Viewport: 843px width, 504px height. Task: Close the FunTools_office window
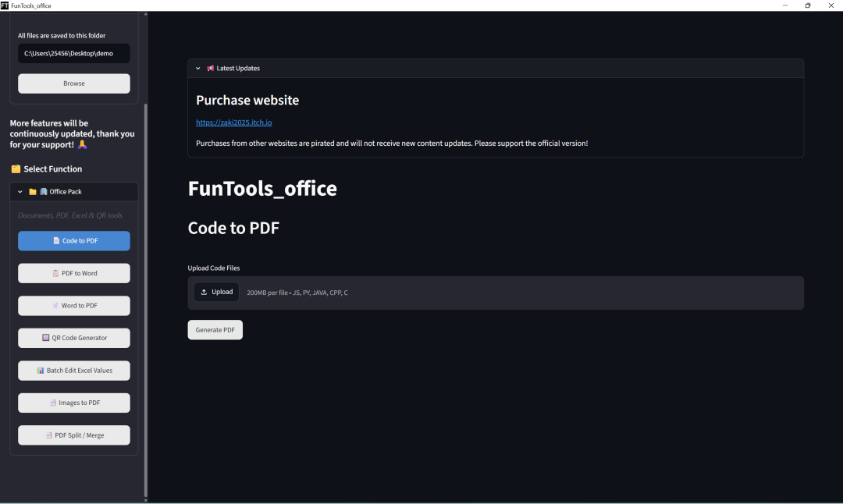point(831,5)
